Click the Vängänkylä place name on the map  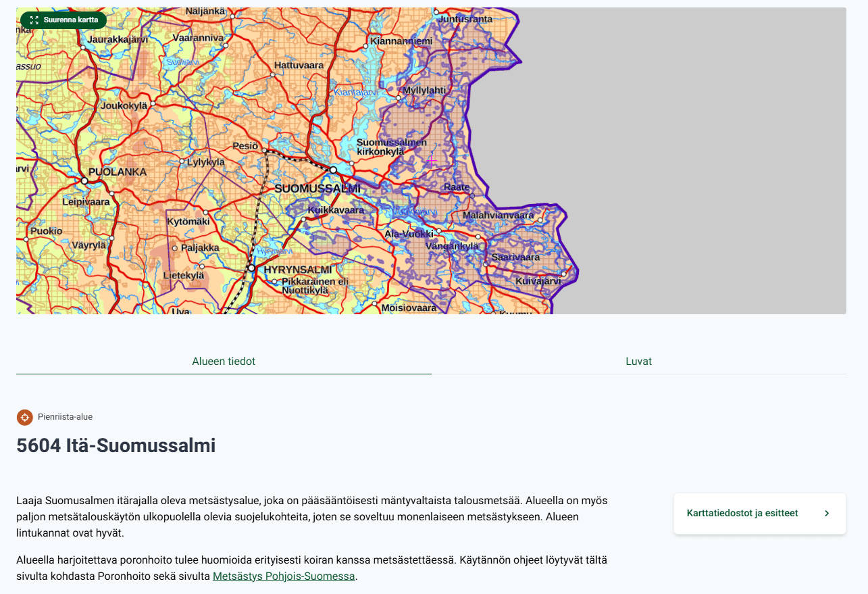[451, 246]
